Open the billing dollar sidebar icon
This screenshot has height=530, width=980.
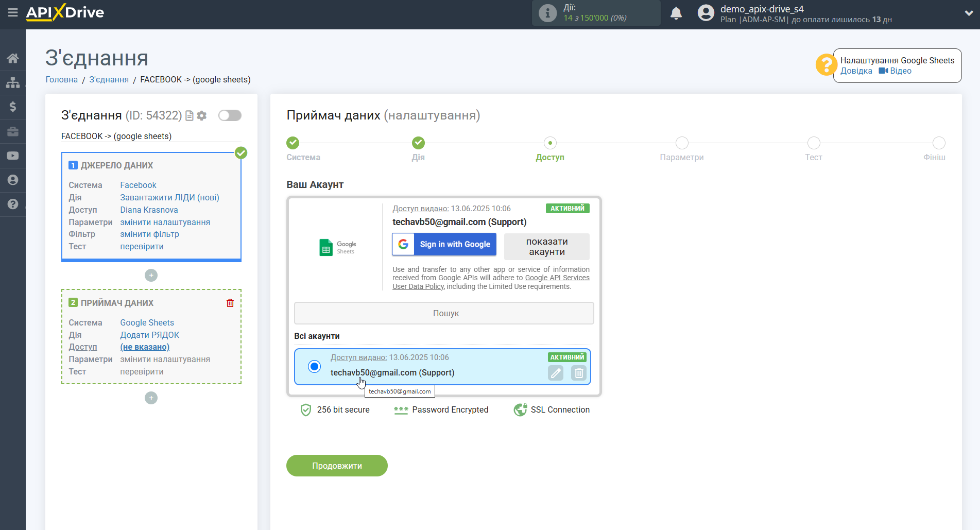pyautogui.click(x=13, y=107)
